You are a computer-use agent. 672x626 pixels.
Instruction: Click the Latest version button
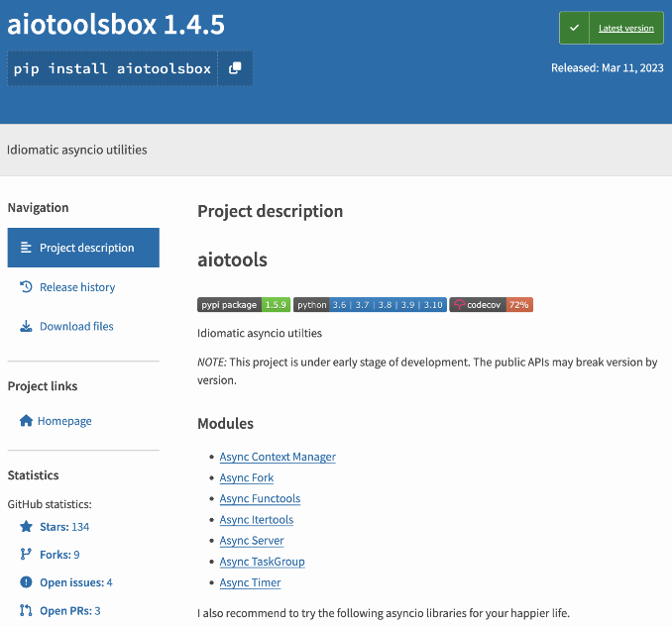(625, 28)
